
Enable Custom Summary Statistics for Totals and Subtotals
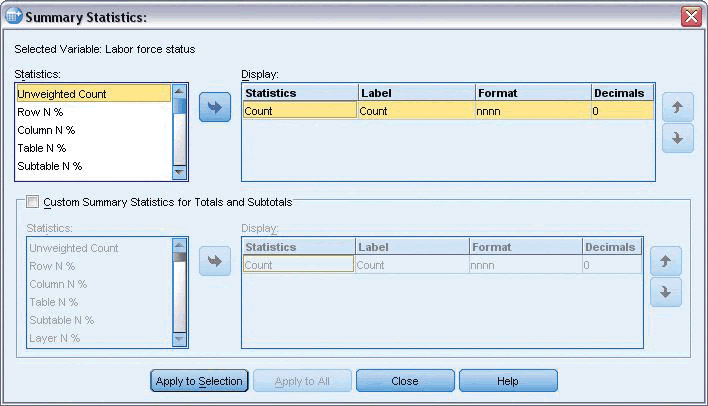point(33,202)
